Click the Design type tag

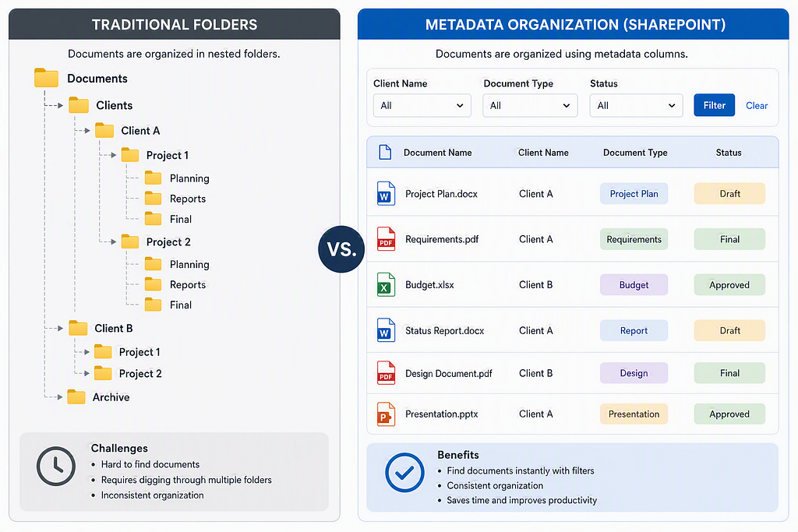[634, 373]
